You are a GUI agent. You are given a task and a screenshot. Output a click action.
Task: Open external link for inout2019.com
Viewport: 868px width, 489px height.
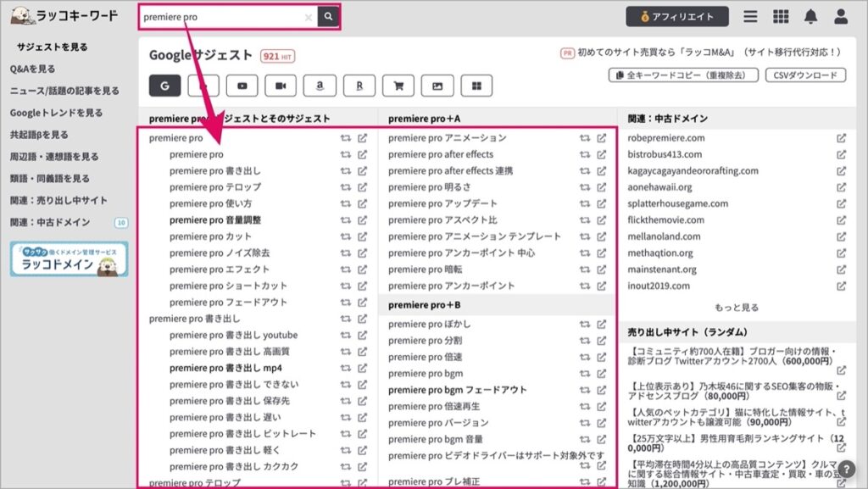pyautogui.click(x=841, y=286)
